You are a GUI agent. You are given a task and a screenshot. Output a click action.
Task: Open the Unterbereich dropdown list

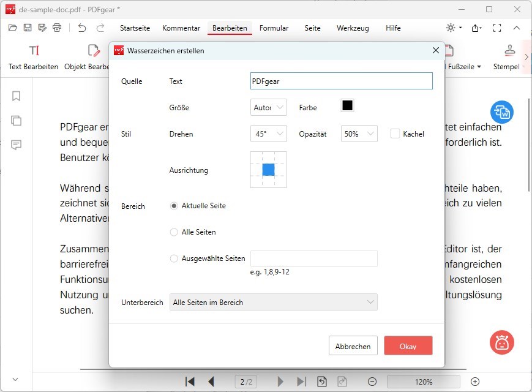tap(273, 302)
